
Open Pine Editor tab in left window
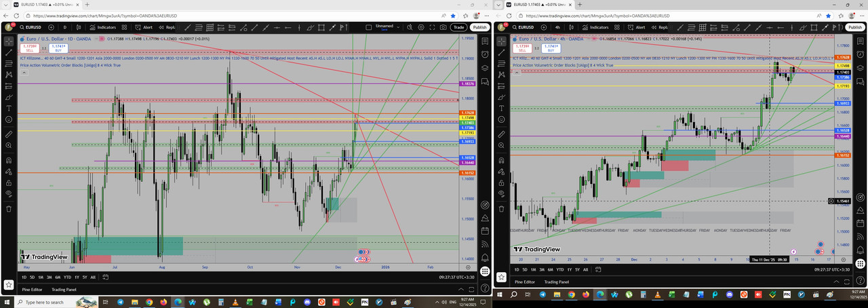(32, 290)
